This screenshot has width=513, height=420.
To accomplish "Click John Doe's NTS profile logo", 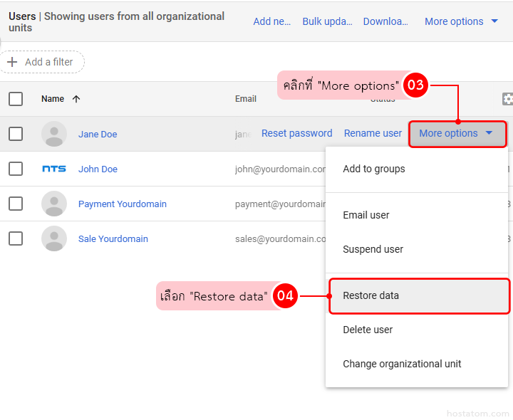I will (x=54, y=169).
